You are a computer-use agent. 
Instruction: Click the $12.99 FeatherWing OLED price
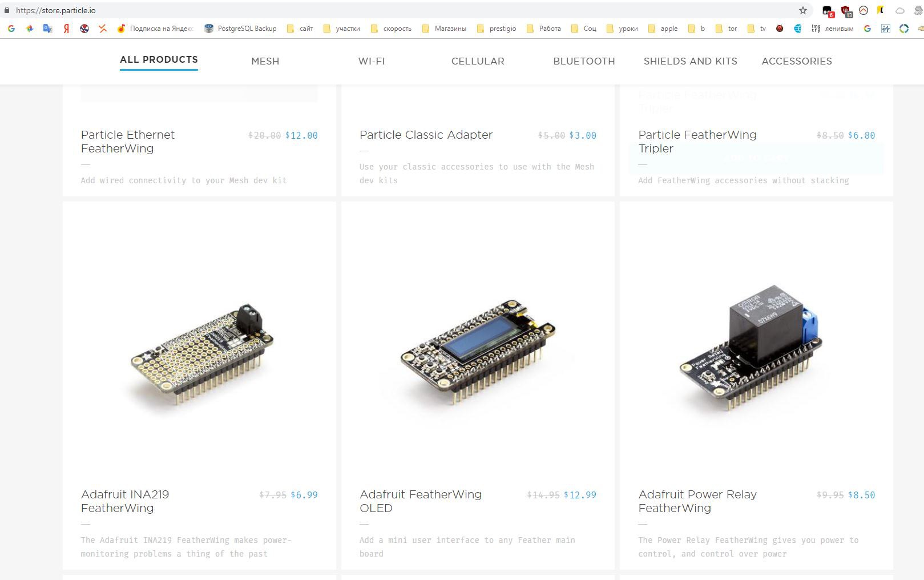[x=580, y=495]
